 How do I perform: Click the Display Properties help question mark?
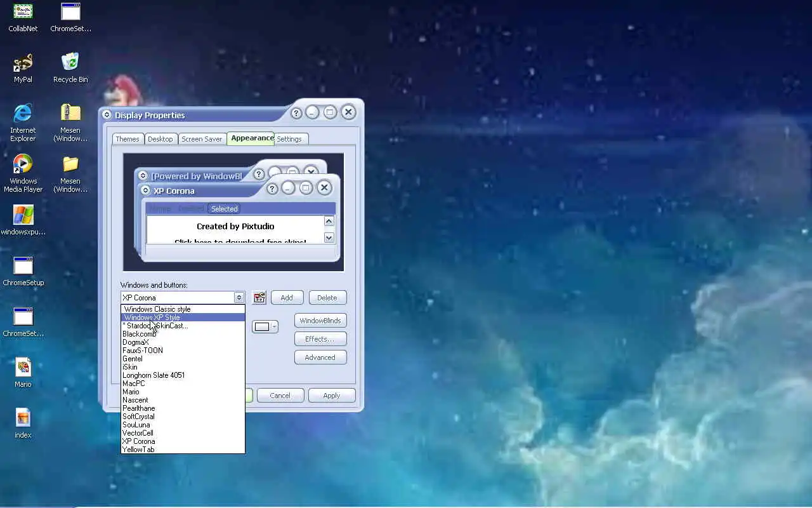click(296, 113)
